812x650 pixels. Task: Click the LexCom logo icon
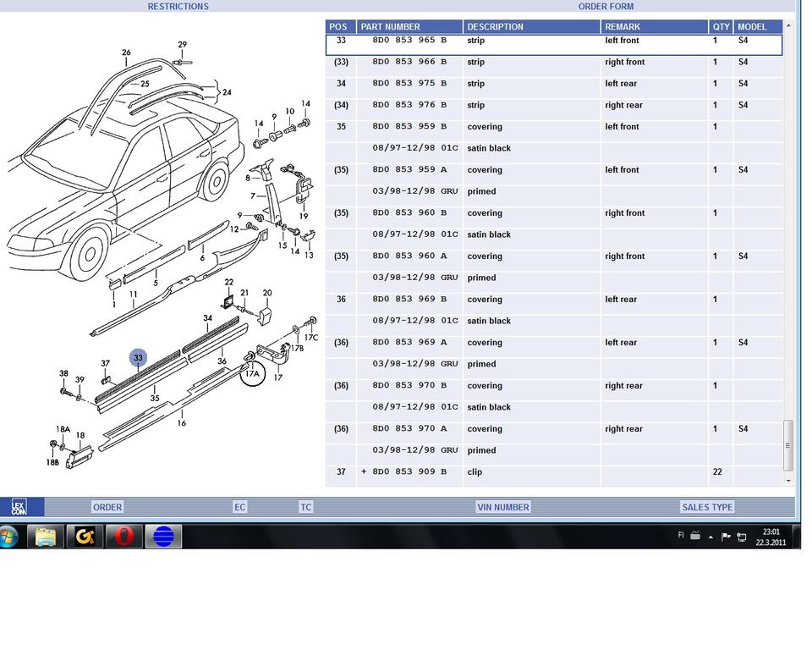tap(19, 507)
